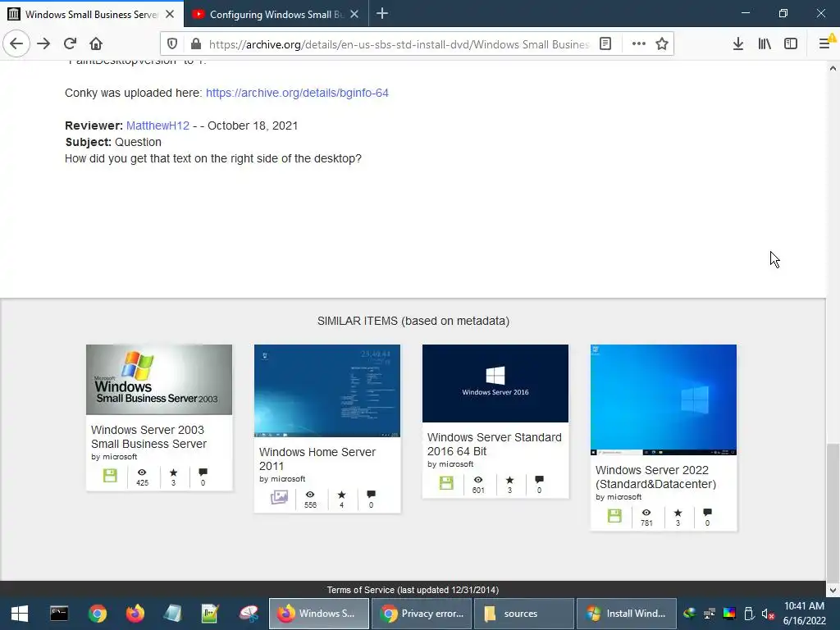
Task: Open the tracking protection shield icon
Action: click(172, 44)
